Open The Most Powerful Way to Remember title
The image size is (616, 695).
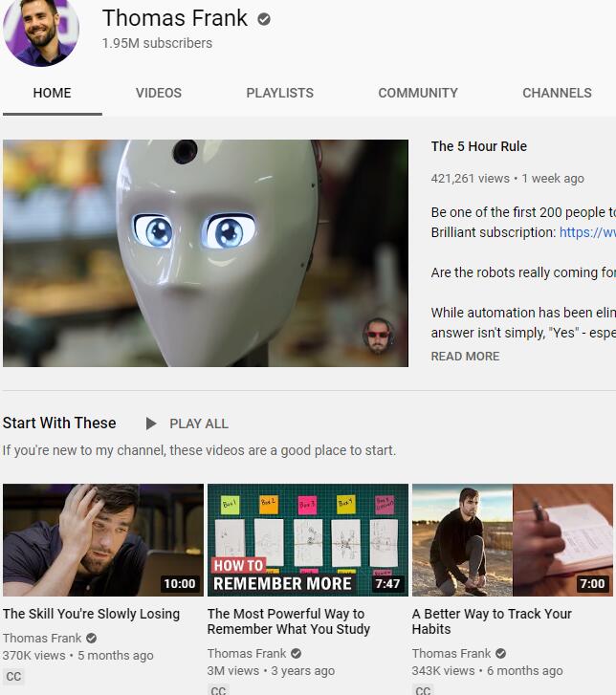289,621
